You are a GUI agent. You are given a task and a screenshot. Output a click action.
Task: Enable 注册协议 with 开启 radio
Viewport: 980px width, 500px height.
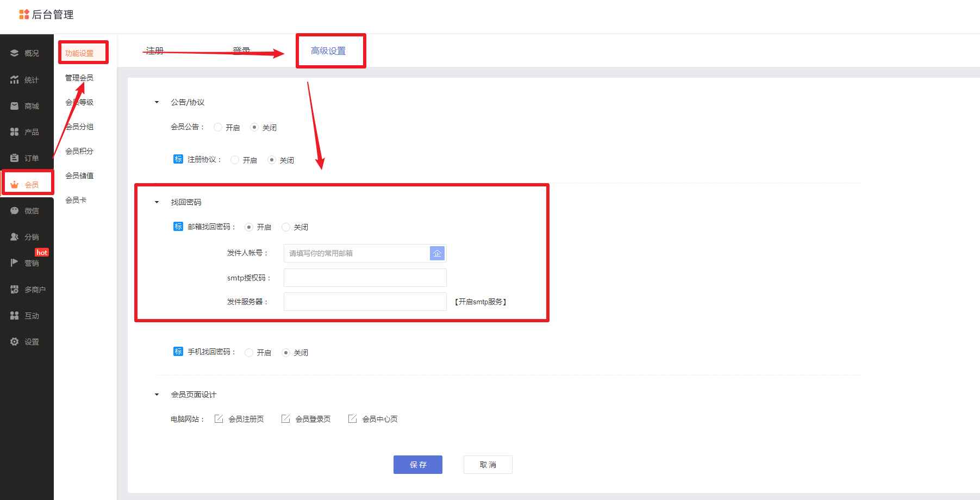tap(235, 160)
